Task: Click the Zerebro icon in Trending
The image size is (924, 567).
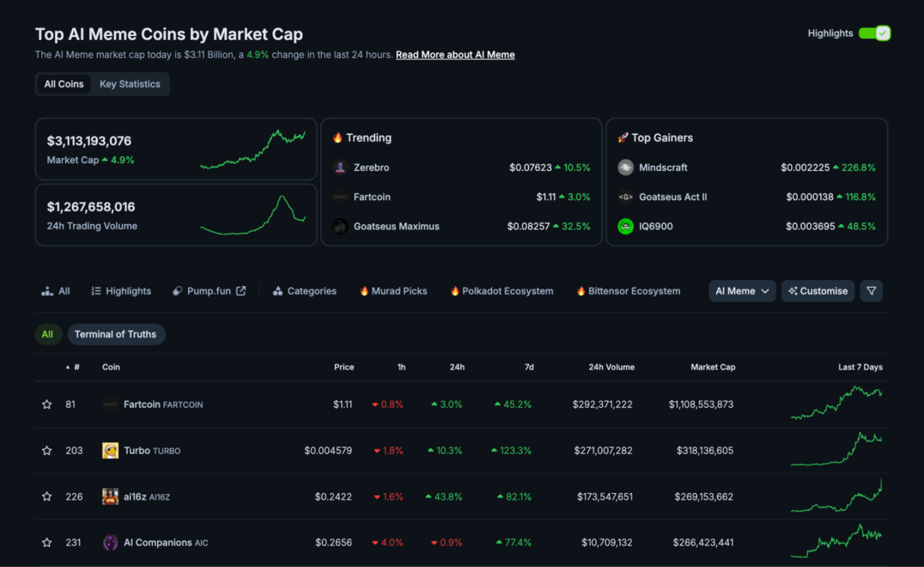Action: tap(340, 167)
